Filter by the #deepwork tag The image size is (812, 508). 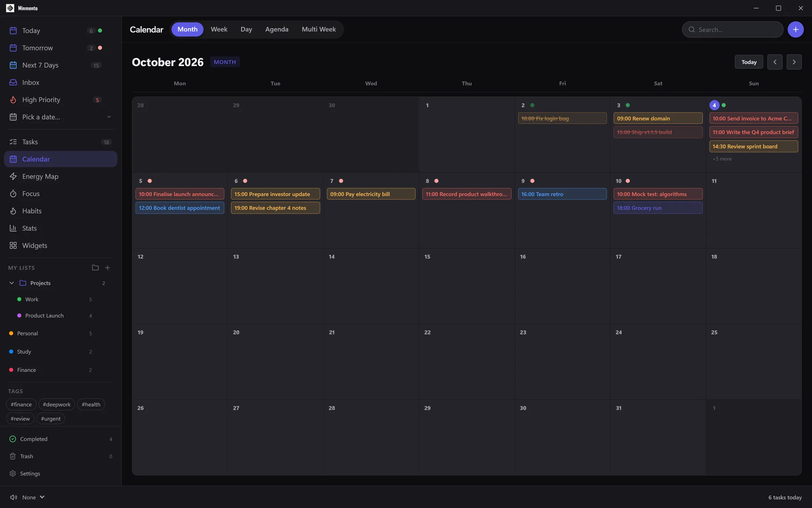pos(56,405)
